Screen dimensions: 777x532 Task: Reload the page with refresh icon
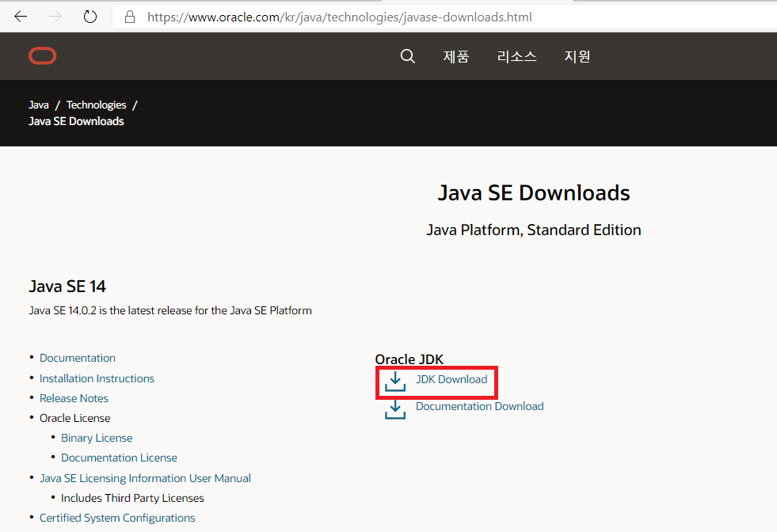click(90, 17)
